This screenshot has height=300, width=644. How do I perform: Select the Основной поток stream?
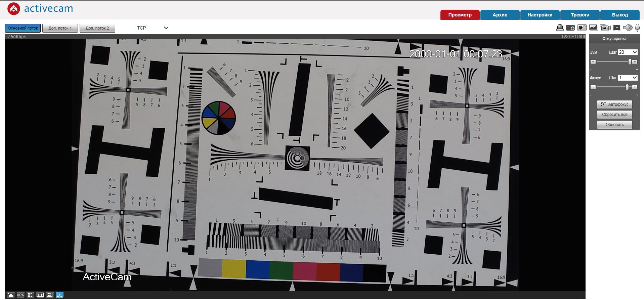pos(23,28)
